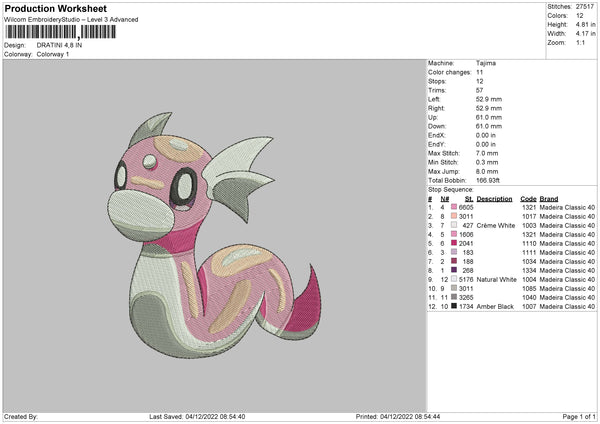
Task: Click the Machine value 'Tajima'
Action: [x=486, y=63]
